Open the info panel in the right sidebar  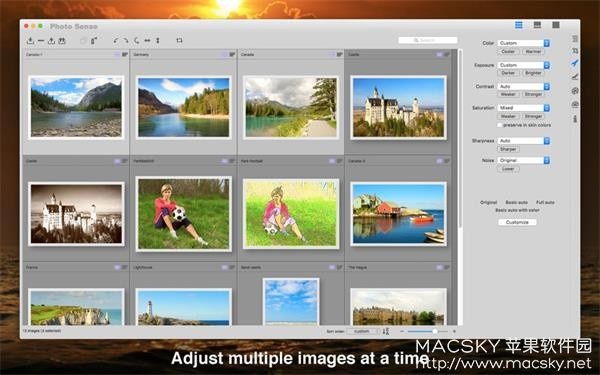(575, 119)
